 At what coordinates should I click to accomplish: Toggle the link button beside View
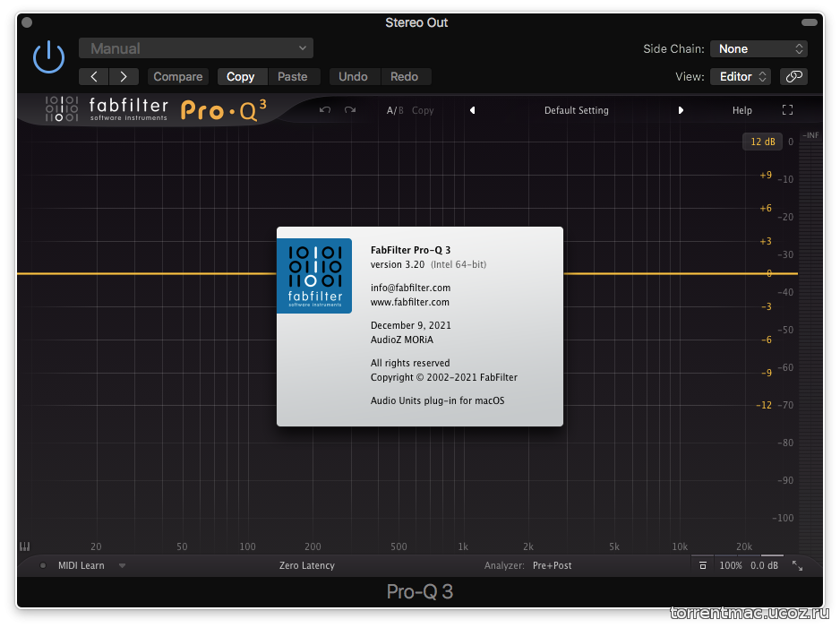pyautogui.click(x=793, y=77)
